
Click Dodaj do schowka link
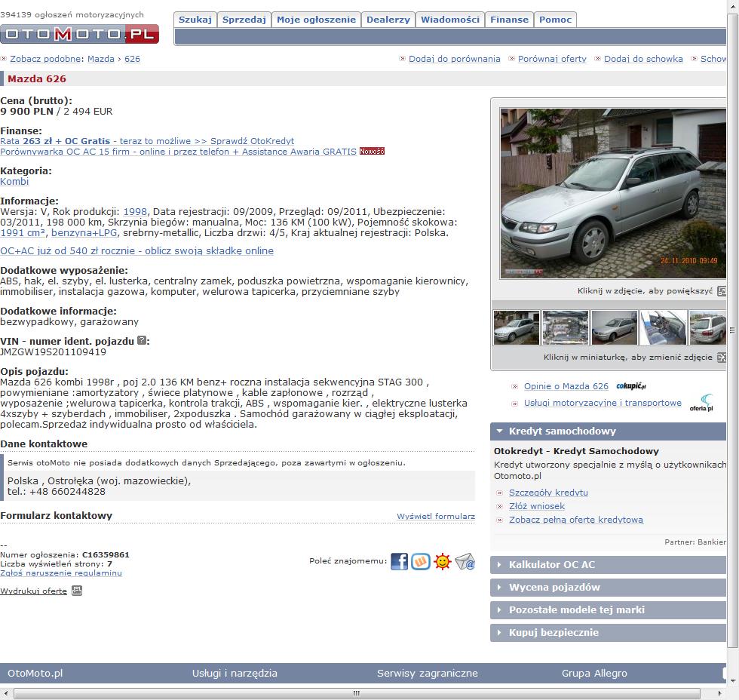[x=643, y=59]
